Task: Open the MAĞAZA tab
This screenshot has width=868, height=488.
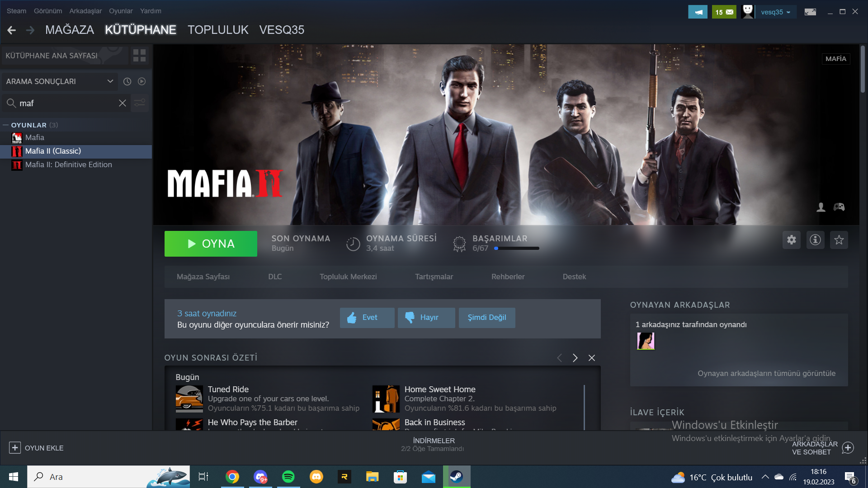Action: [70, 30]
